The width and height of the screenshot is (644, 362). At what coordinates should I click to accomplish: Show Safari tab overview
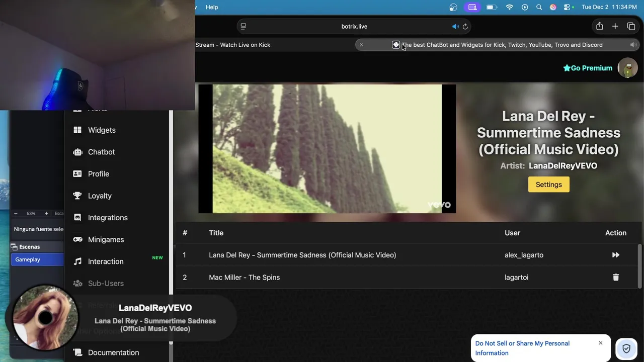(631, 26)
